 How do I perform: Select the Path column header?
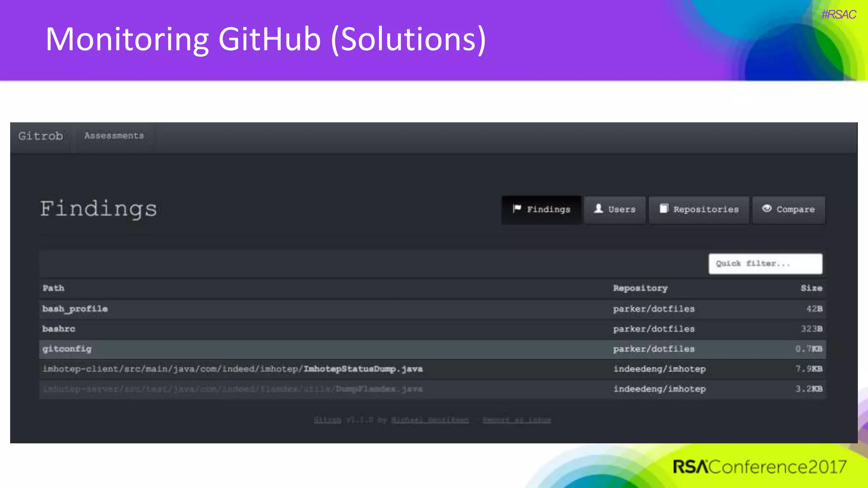[x=53, y=288]
